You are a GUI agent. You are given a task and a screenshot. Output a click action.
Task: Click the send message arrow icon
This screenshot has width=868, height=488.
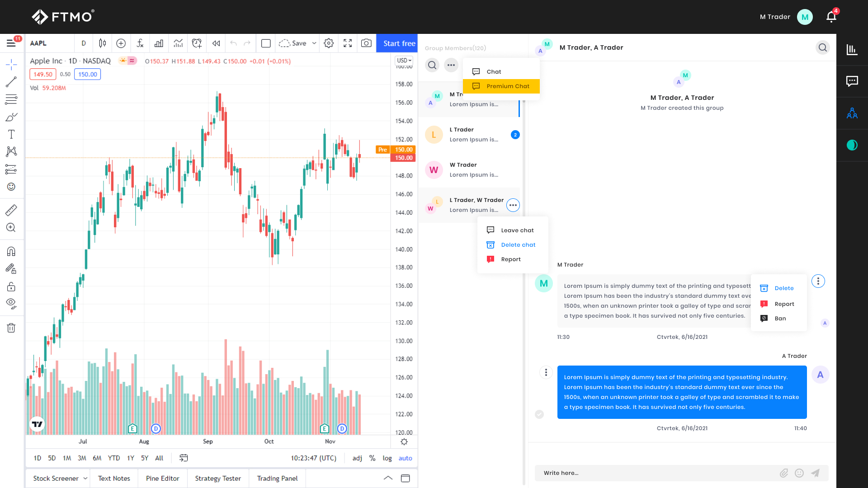click(x=815, y=473)
